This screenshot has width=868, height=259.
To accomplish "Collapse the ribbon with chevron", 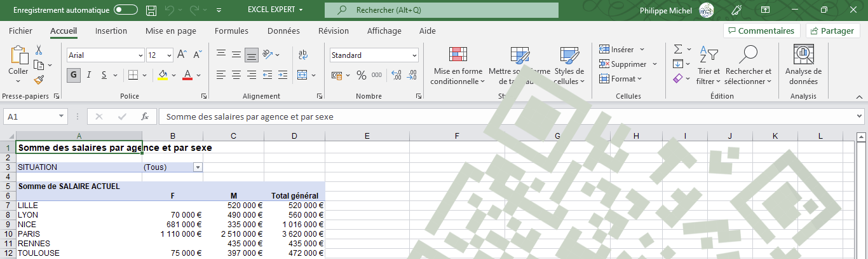I will coord(858,96).
